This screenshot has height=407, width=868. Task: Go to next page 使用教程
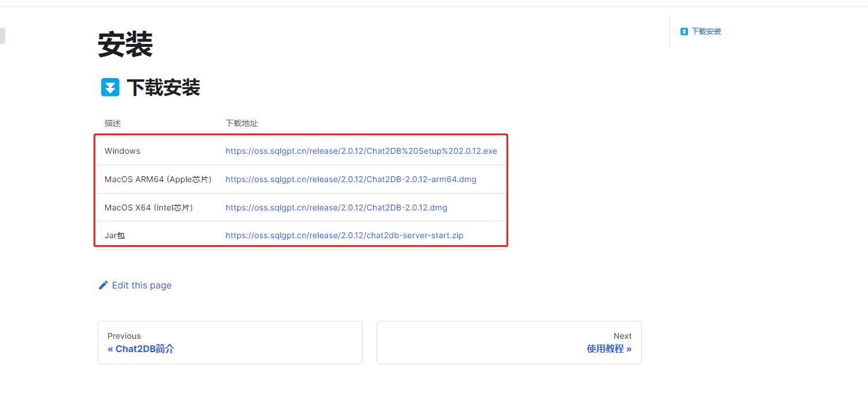click(509, 342)
